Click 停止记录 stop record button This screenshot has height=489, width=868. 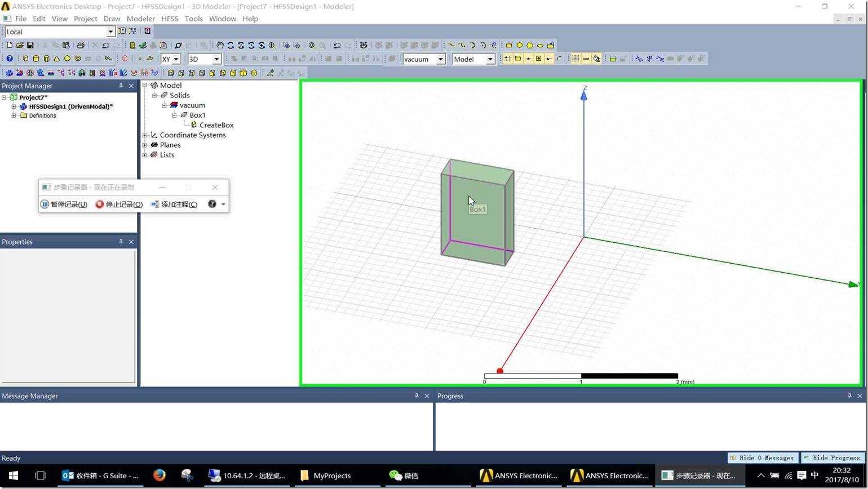pos(119,204)
